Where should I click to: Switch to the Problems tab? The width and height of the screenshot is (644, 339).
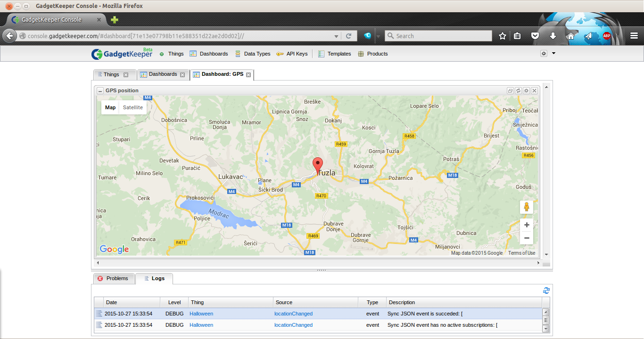(x=113, y=279)
